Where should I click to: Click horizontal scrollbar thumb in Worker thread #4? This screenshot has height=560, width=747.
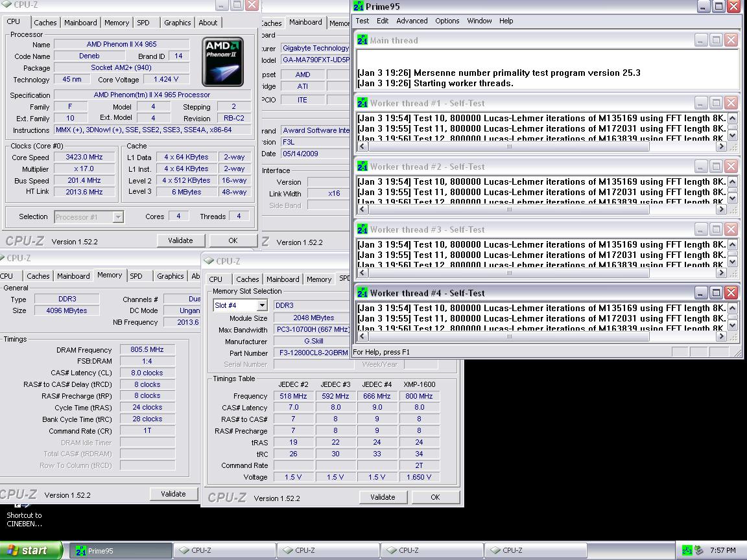(x=508, y=336)
